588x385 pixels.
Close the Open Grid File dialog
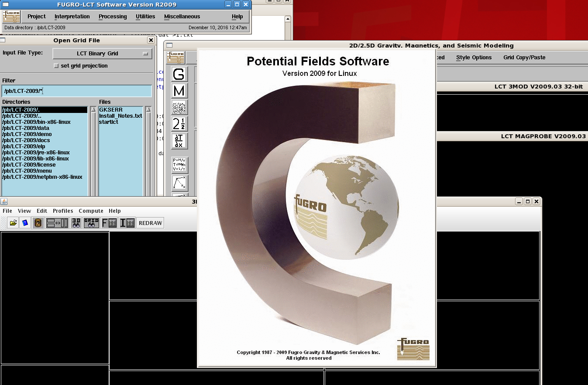151,40
